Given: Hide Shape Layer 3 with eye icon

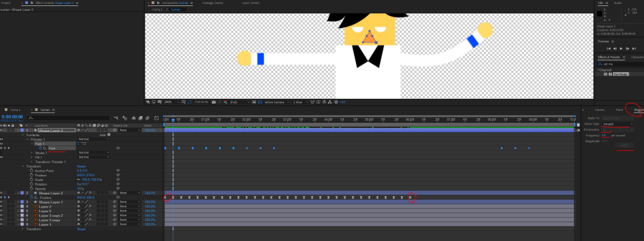Looking at the screenshot, I should coord(1,130).
